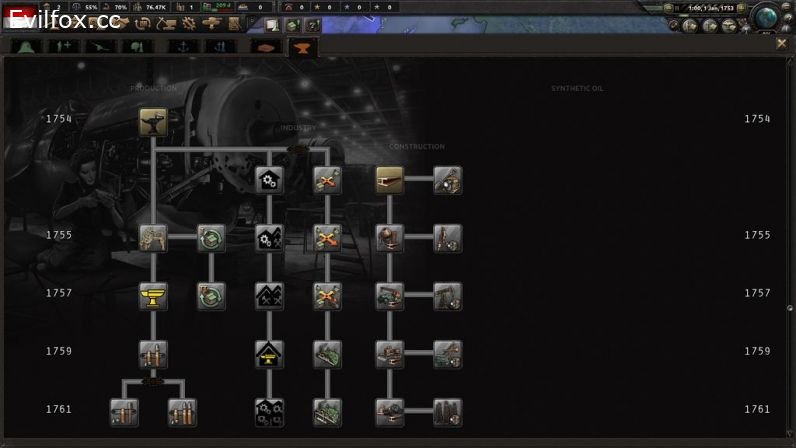Select the green recycle-arrows technology in the 1755 row
Screen dimensions: 796x448
(x=211, y=238)
